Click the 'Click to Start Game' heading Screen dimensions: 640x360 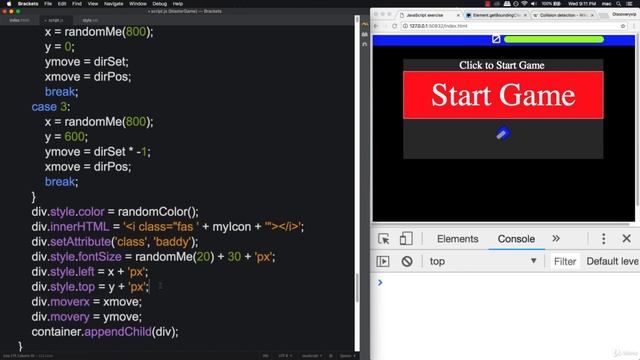[x=502, y=65]
